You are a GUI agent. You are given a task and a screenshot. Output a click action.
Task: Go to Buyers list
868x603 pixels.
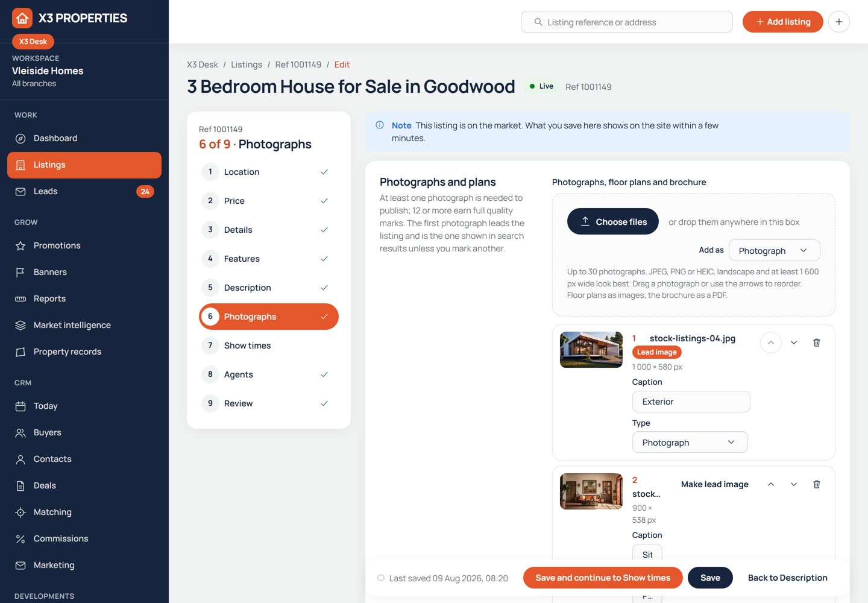(x=84, y=432)
